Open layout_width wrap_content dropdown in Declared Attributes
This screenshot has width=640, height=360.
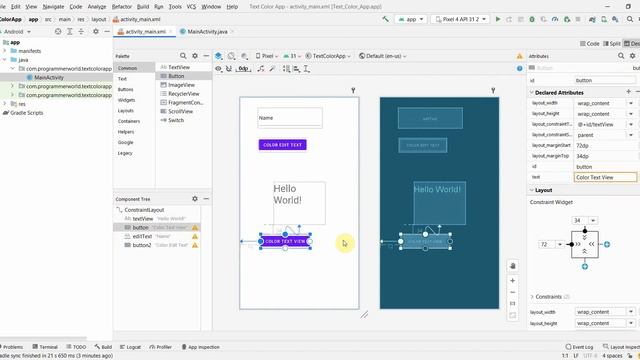tap(631, 103)
